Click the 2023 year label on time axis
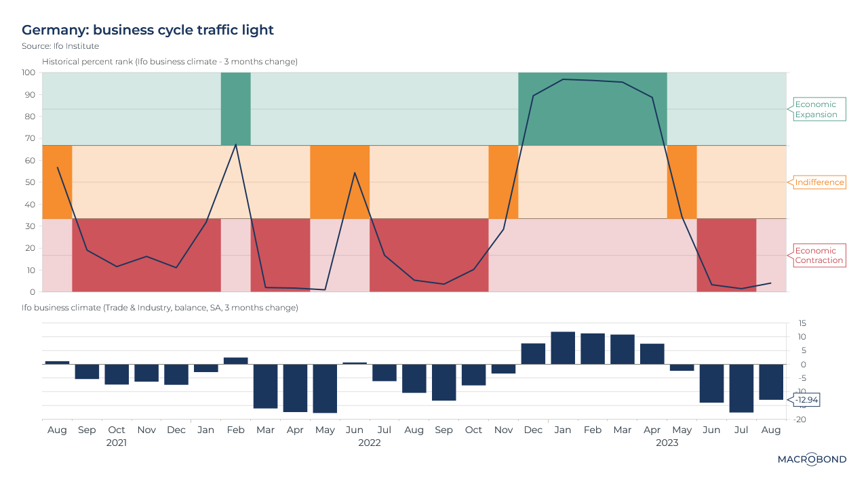 coord(667,443)
